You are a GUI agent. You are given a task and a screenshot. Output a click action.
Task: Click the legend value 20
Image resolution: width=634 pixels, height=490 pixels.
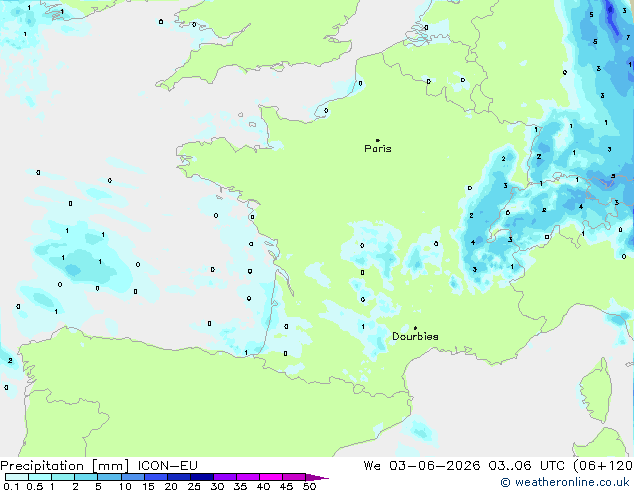171,486
